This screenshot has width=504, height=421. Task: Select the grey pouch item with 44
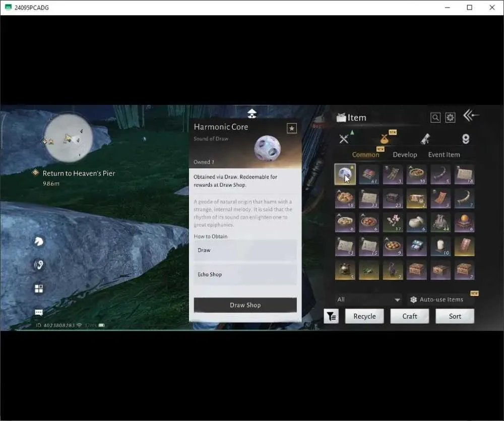[440, 222]
